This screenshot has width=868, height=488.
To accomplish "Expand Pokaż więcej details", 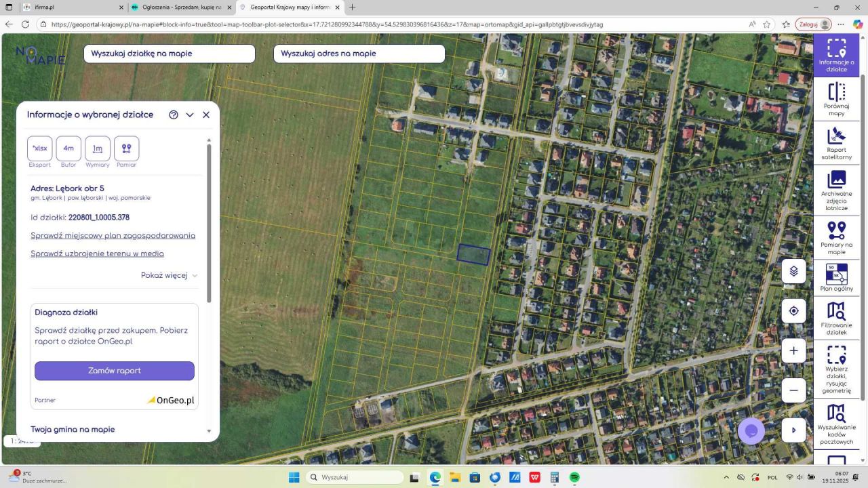I will point(170,276).
